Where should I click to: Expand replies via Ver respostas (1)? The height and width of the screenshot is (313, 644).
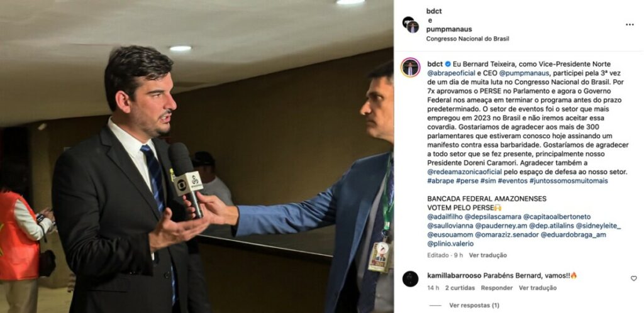pos(474,305)
